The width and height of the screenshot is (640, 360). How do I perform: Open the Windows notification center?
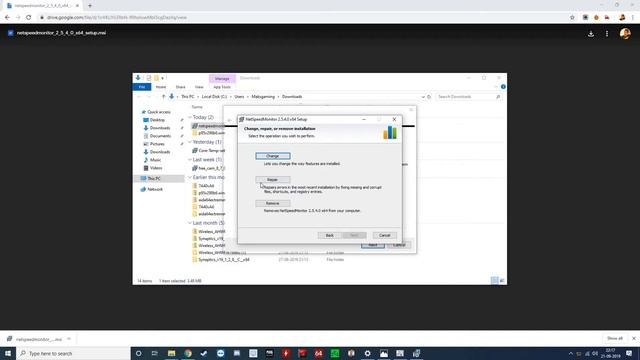point(629,353)
